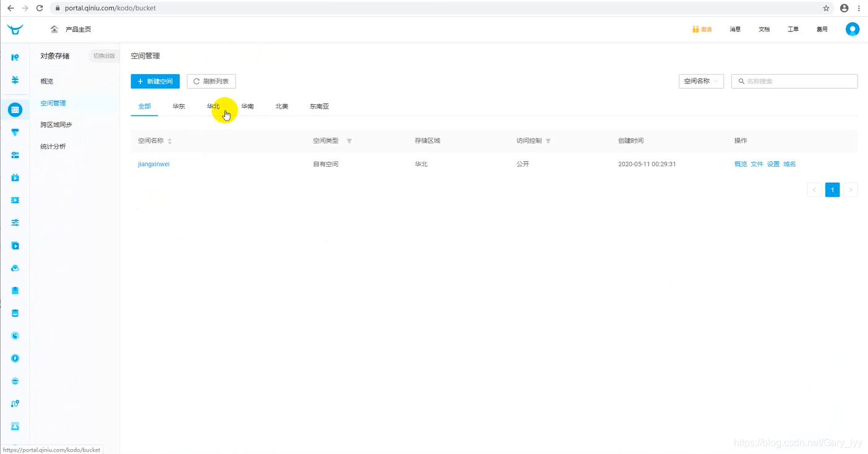Click the gift icon for 邀请
Image resolution: width=868 pixels, height=454 pixels.
(696, 29)
